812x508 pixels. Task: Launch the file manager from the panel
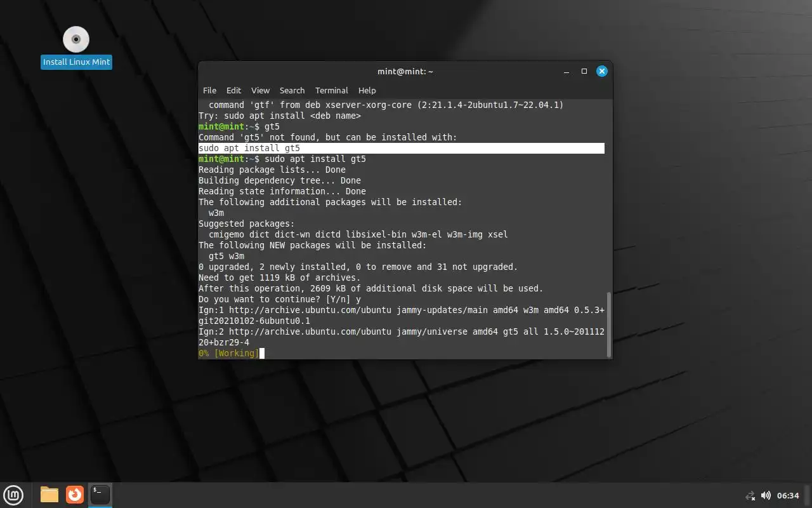coord(49,495)
